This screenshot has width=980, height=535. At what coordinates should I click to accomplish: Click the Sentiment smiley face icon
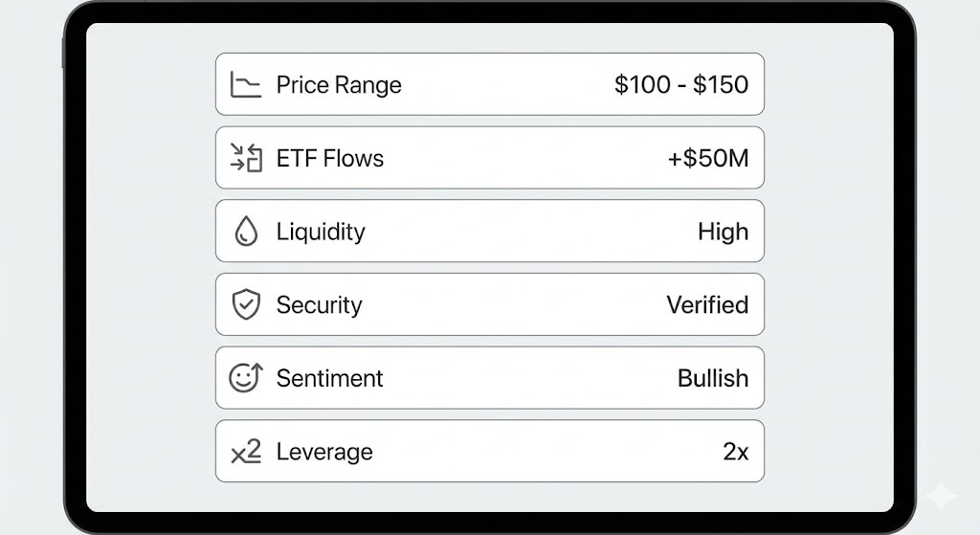[x=246, y=378]
